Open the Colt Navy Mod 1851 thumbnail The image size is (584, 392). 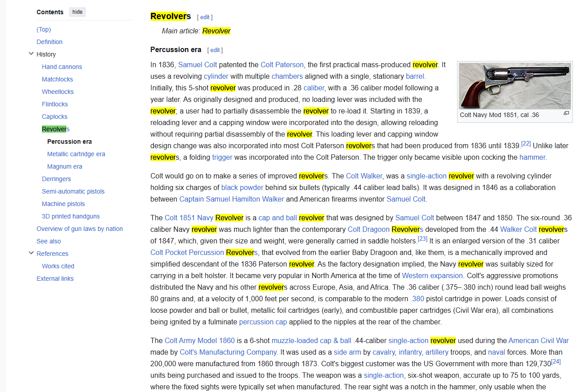515,86
